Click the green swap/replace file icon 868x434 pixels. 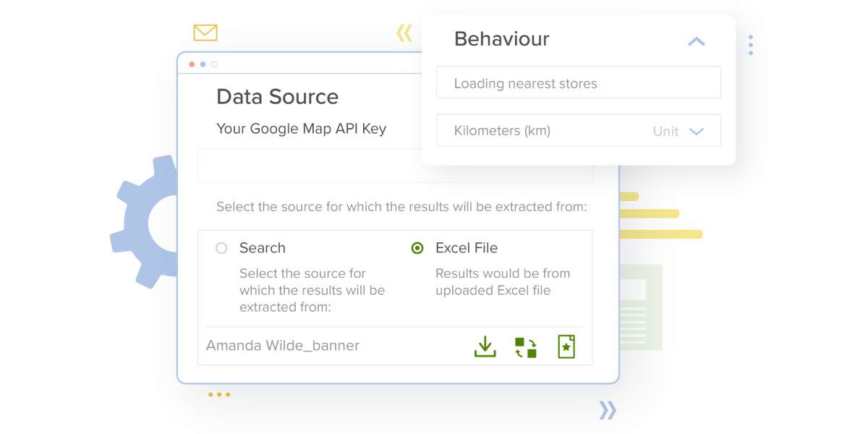point(526,346)
